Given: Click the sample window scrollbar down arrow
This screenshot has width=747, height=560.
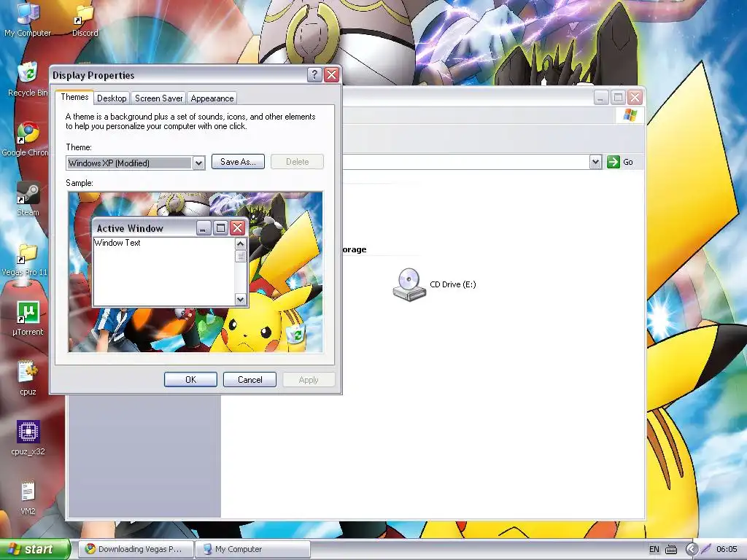Looking at the screenshot, I should 240,299.
